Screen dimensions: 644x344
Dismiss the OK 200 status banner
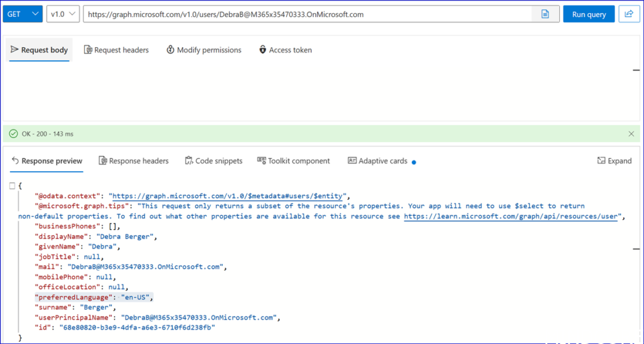point(631,134)
